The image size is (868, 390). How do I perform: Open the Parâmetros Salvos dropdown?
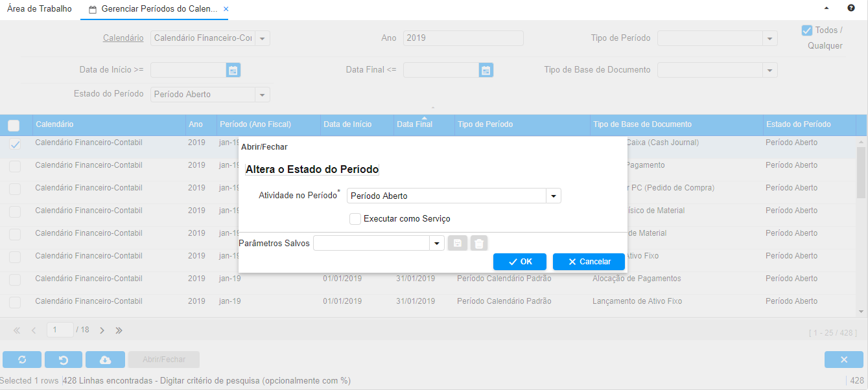(437, 244)
